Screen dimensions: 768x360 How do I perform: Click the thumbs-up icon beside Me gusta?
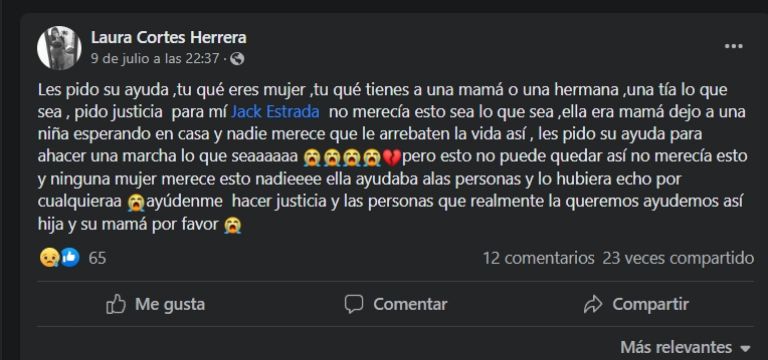(x=116, y=304)
